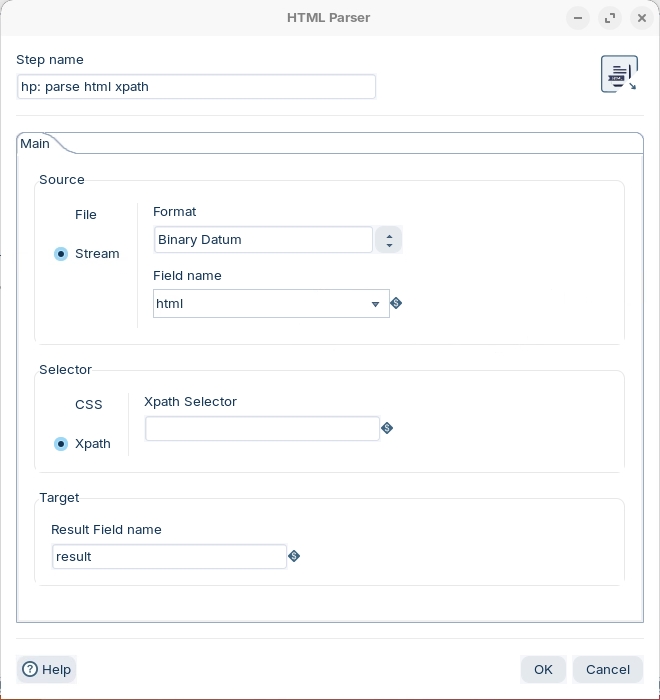This screenshot has height=700, width=660.
Task: Click the HTML Parser step icon
Action: coord(619,74)
